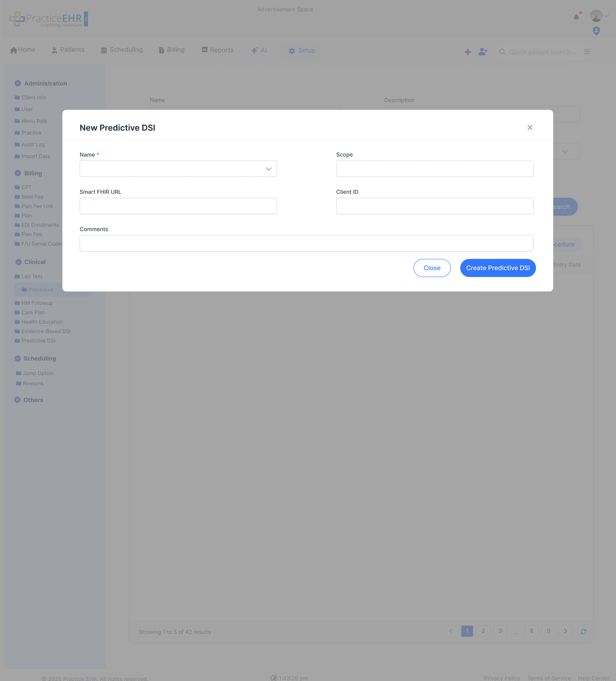Image resolution: width=616 pixels, height=681 pixels.
Task: Expand the Others section in sidebar
Action: (18, 400)
